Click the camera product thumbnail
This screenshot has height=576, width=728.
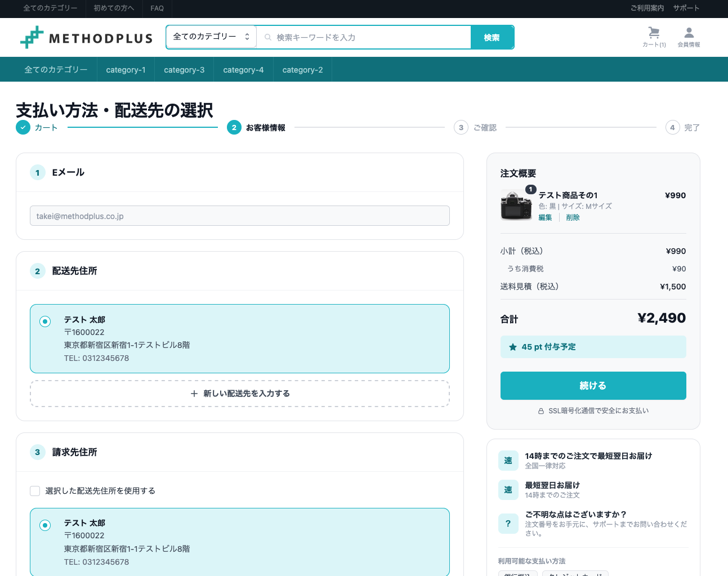point(516,206)
